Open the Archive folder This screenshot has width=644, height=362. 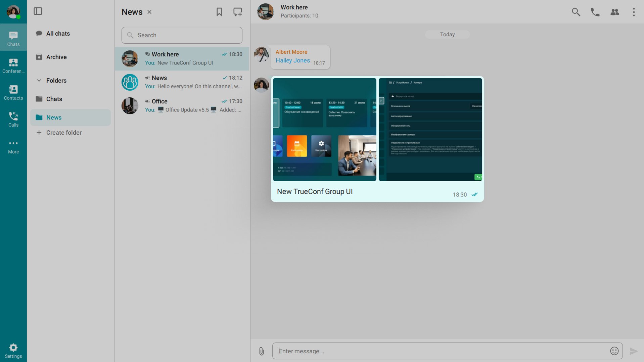(71, 57)
